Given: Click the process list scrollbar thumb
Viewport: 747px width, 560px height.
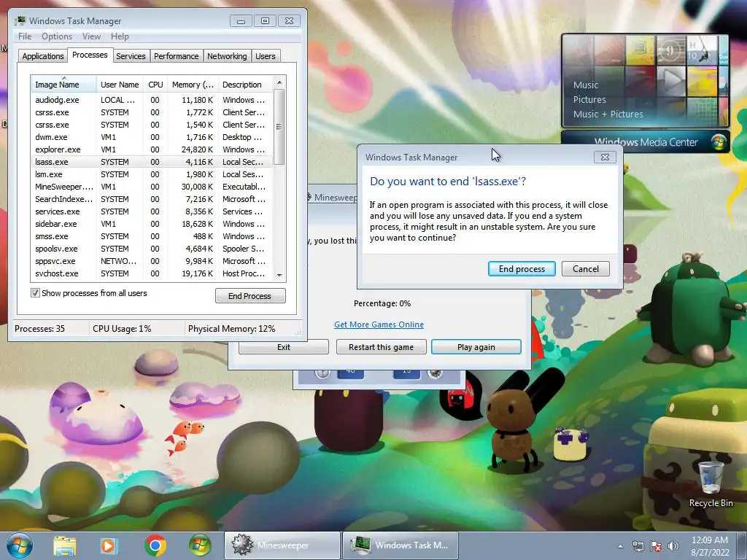Looking at the screenshot, I should coord(279,127).
